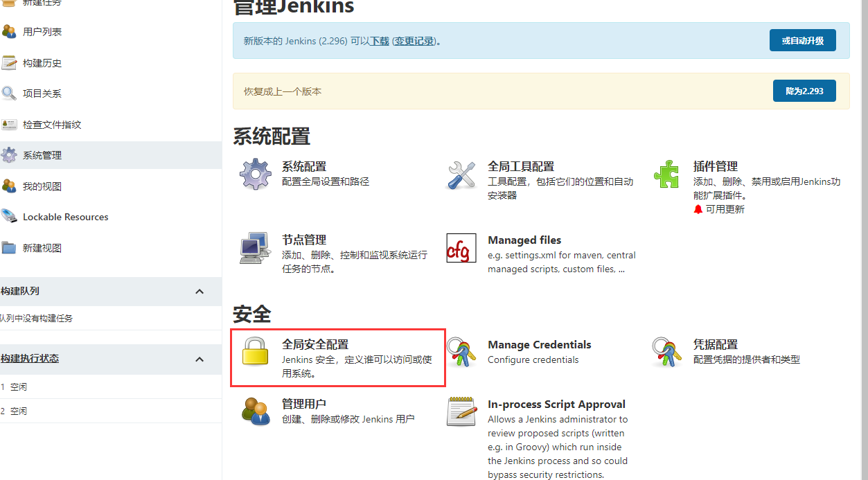Choose 新建视图 in the sidebar

42,248
